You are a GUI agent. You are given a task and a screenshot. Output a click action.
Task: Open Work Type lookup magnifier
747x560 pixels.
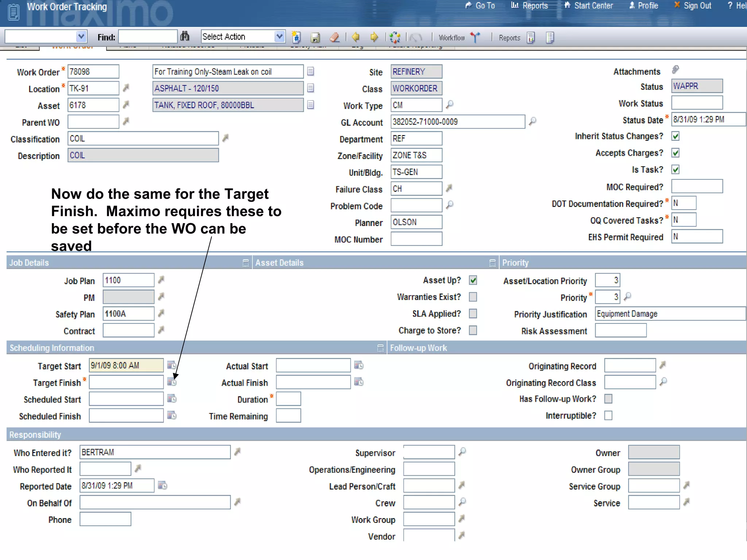(x=450, y=105)
